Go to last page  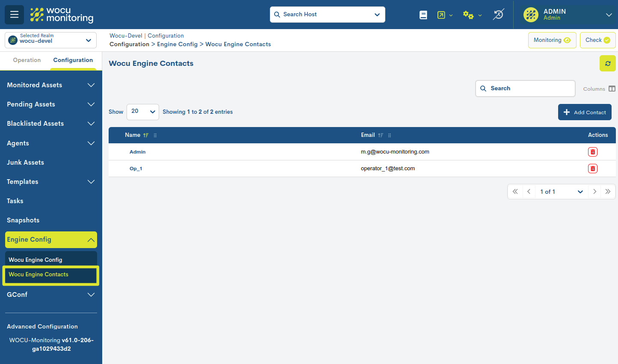(608, 192)
